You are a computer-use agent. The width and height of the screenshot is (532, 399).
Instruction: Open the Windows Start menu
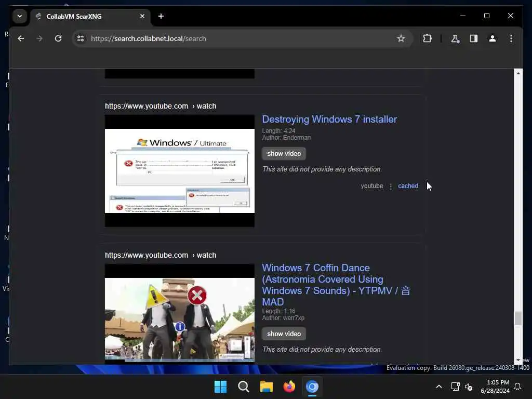coord(220,387)
